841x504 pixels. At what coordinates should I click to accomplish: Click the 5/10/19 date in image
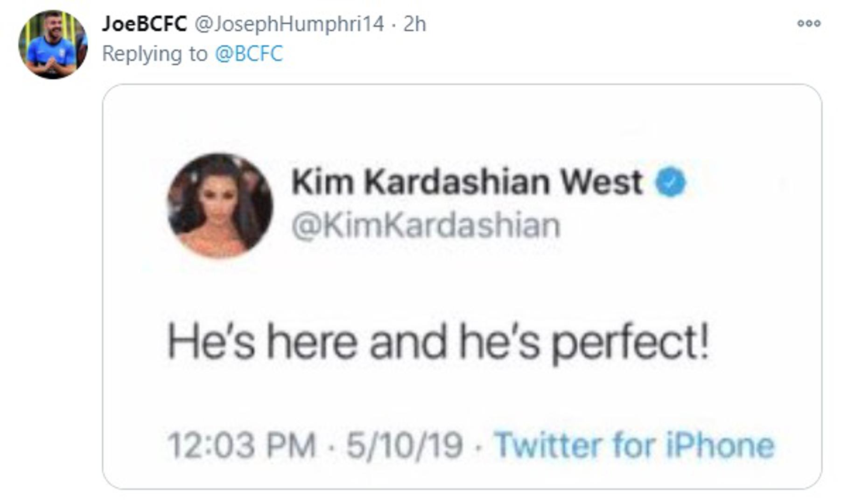point(404,445)
